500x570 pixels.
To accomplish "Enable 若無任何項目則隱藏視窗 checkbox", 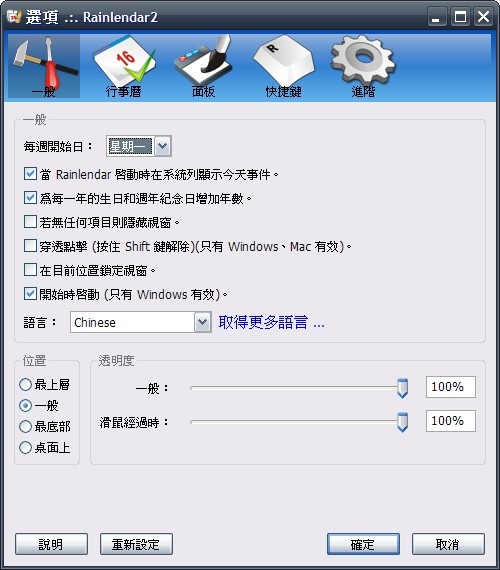I will 30,222.
